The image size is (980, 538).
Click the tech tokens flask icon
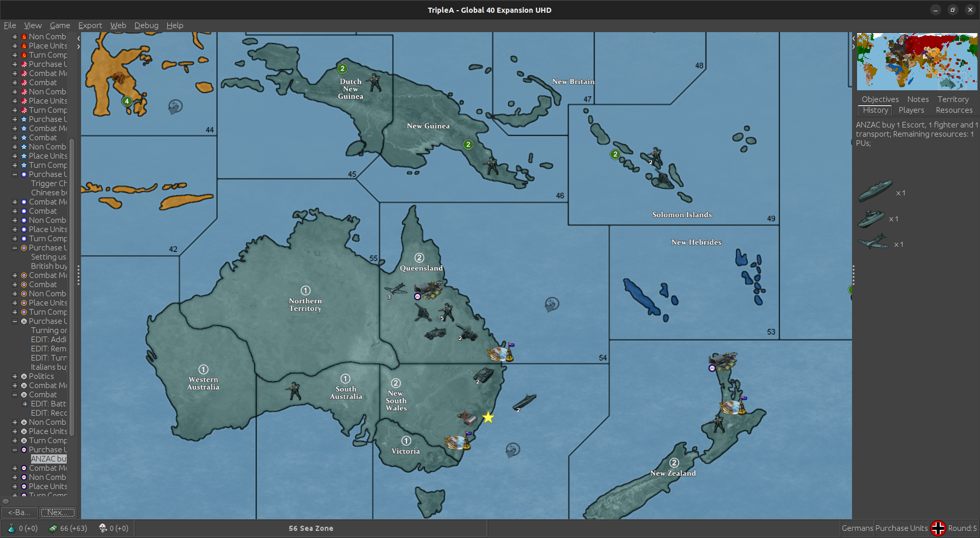[x=11, y=528]
